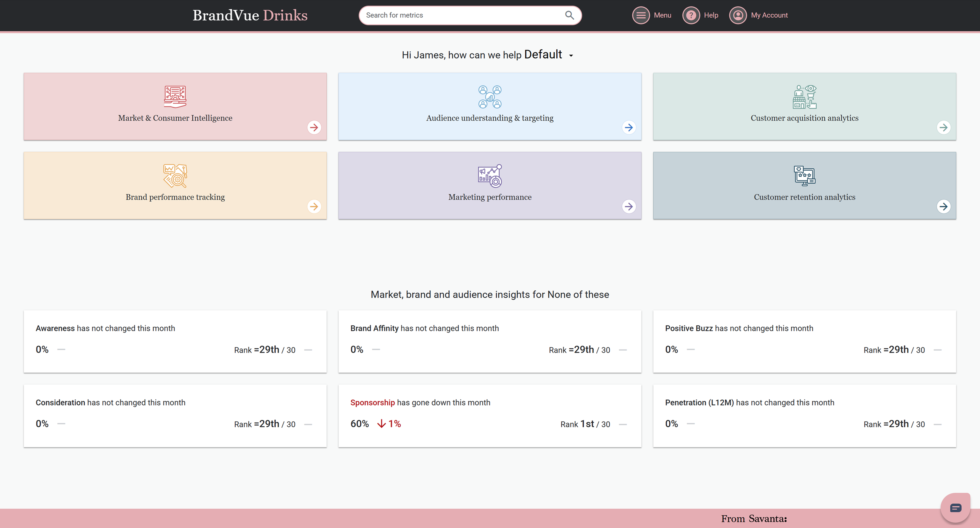Click the Market & Consumer Intelligence laptop icon
980x528 pixels.
tap(175, 97)
